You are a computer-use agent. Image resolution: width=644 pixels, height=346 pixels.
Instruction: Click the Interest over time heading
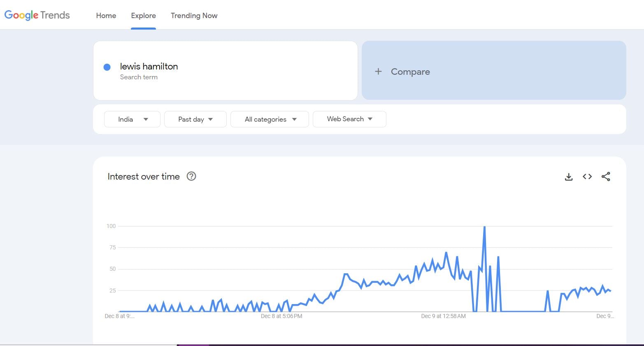click(144, 177)
